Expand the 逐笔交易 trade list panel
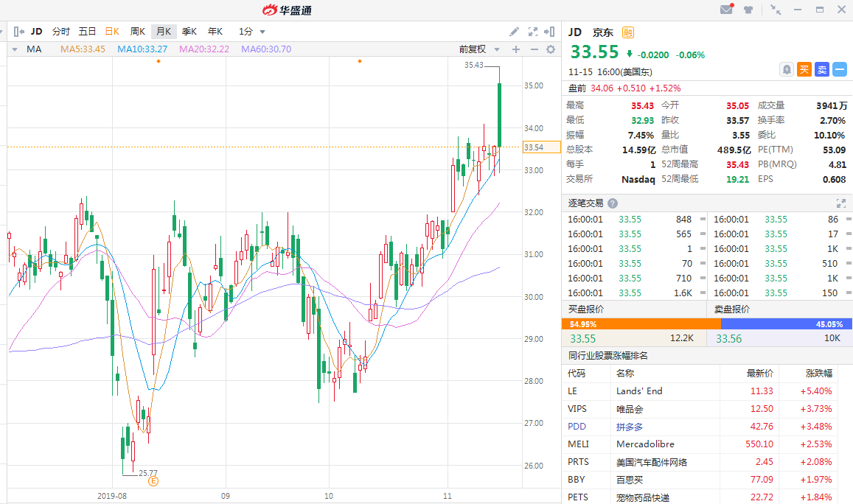The image size is (853, 504). (841, 203)
